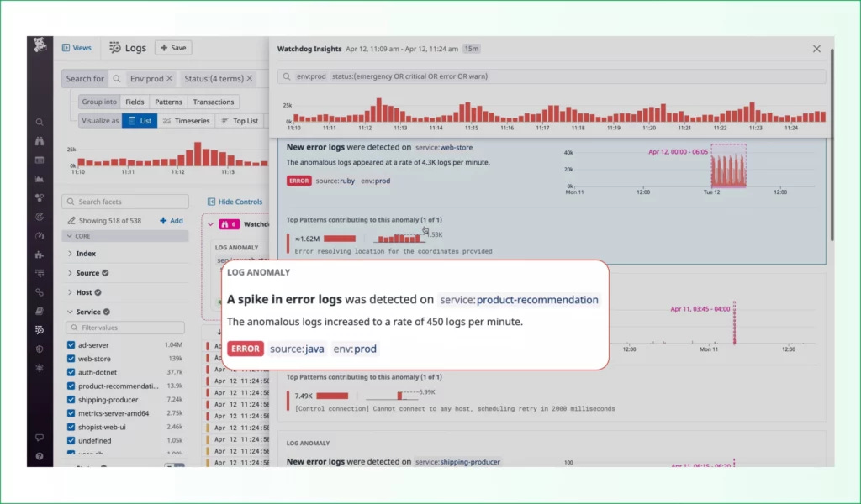Image resolution: width=861 pixels, height=504 pixels.
Task: Uncheck the ad-server service checkbox
Action: tap(71, 345)
